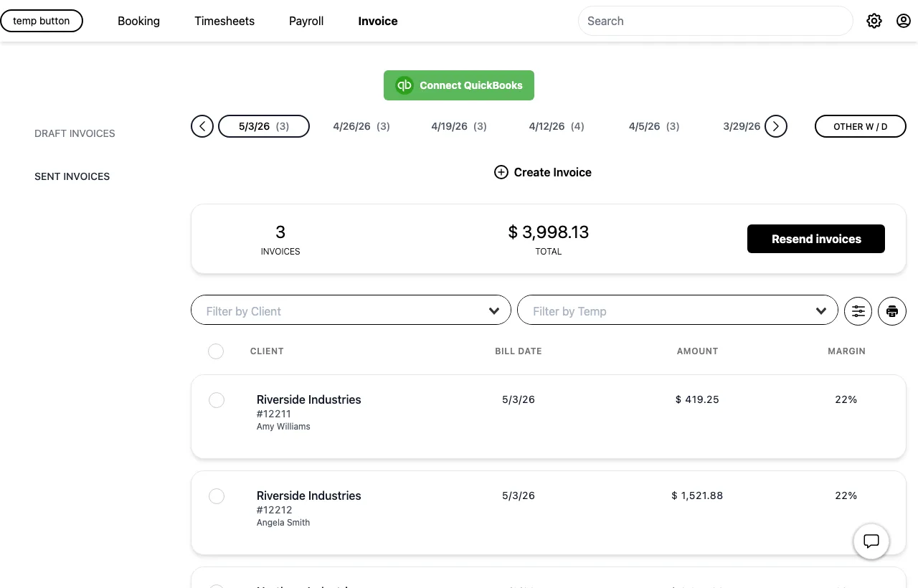Click the Amy Williams temp name

click(x=283, y=427)
